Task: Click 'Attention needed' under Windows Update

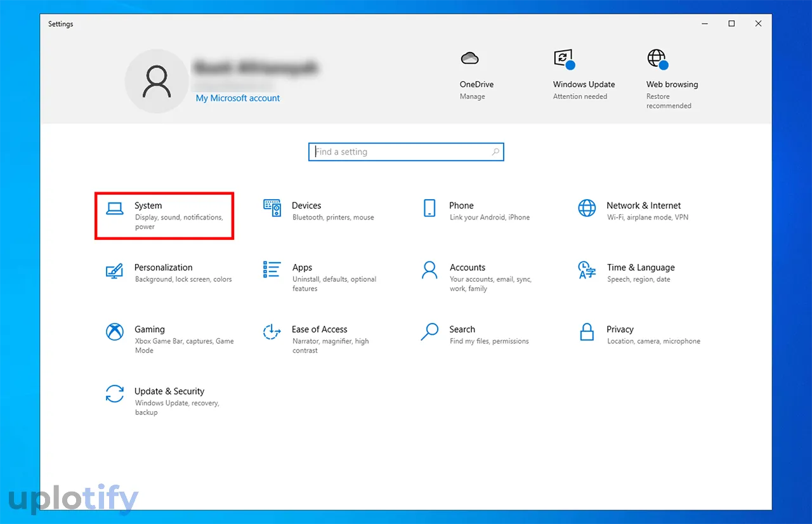Action: click(x=580, y=96)
